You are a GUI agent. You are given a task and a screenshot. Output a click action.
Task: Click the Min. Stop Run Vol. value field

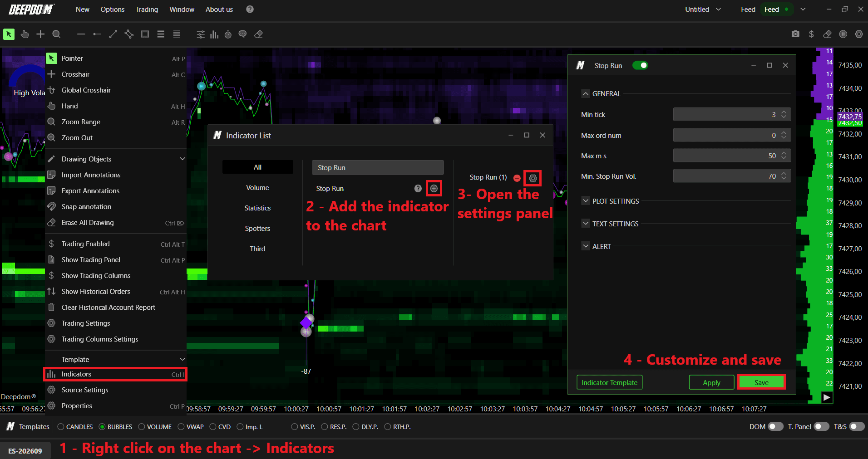[x=732, y=176]
